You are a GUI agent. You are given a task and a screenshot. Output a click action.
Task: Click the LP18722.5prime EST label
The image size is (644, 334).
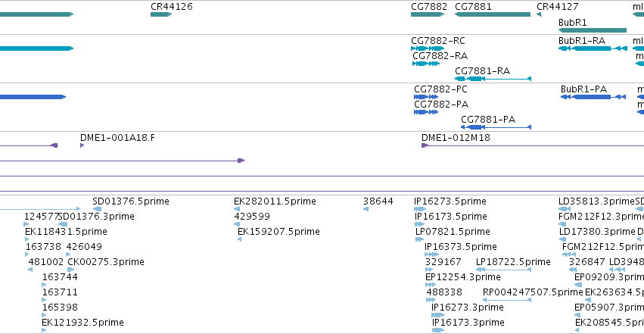tap(513, 262)
